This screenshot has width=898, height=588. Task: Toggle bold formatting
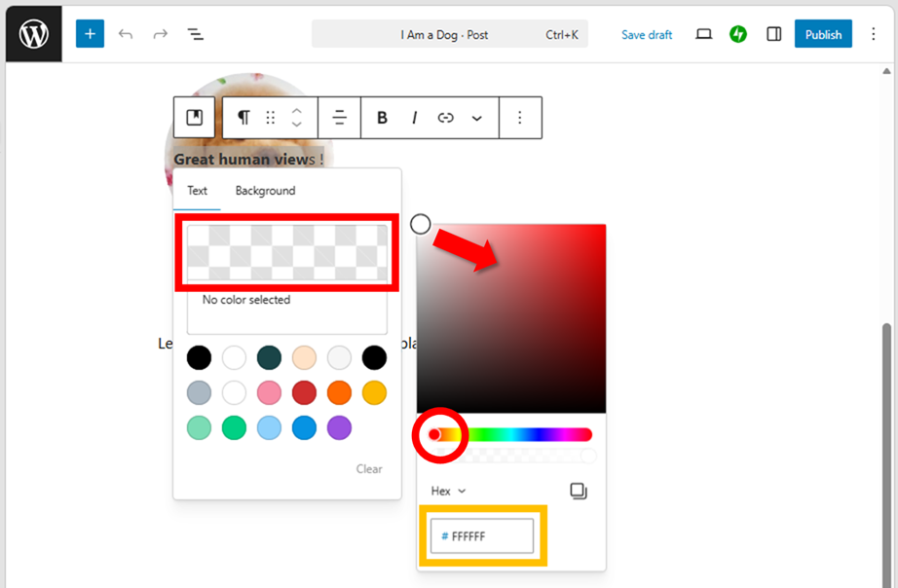point(382,118)
